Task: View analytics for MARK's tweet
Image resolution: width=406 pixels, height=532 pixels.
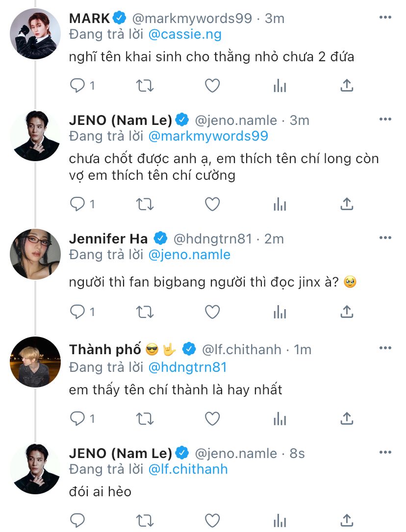Action: click(279, 86)
